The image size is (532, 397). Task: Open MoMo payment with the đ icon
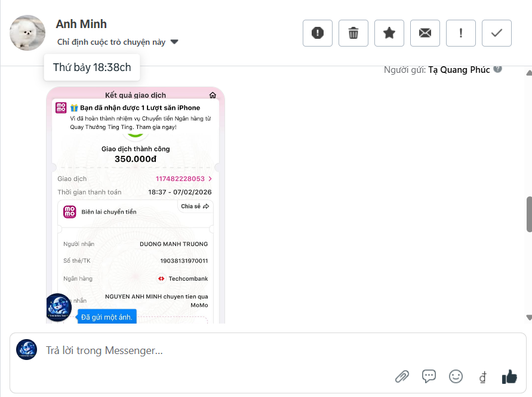pyautogui.click(x=482, y=376)
